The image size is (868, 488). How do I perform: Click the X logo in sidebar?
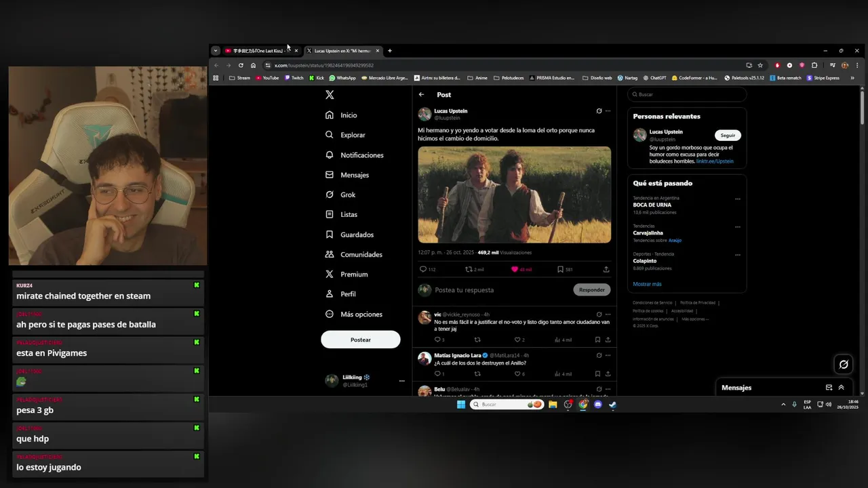tap(330, 95)
